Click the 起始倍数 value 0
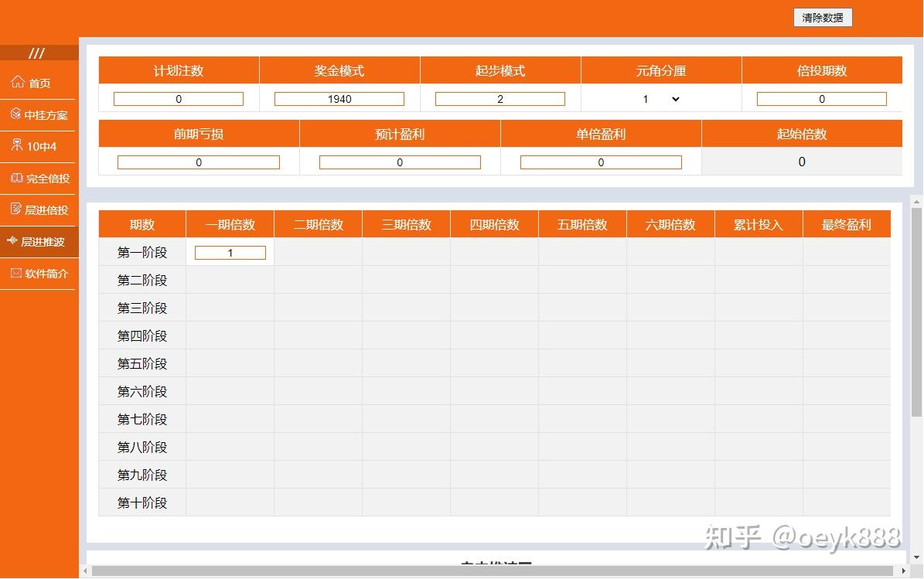Screen dimensions: 924x579 point(802,162)
